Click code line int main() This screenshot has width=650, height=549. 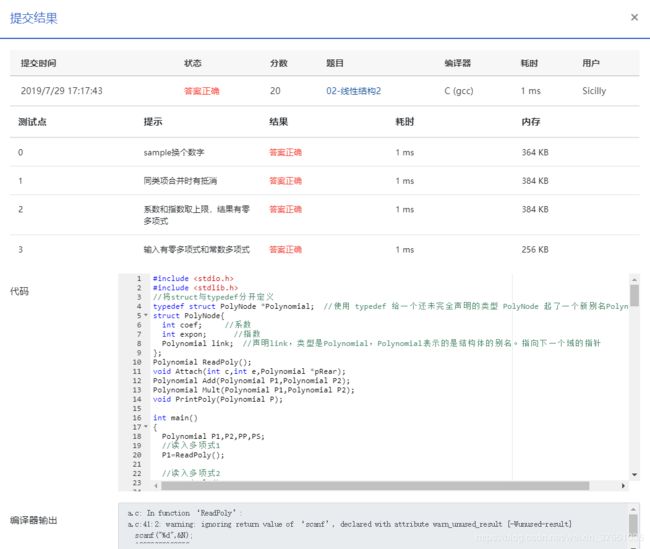[x=175, y=418]
